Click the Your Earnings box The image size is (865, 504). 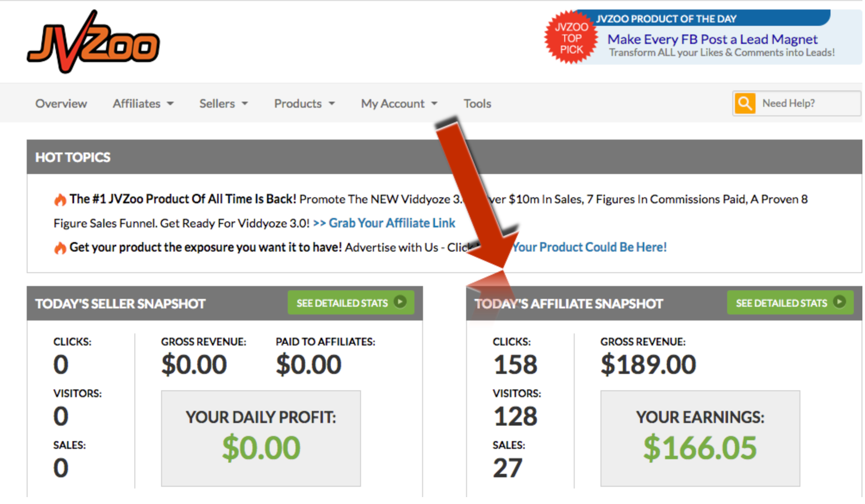click(x=700, y=439)
